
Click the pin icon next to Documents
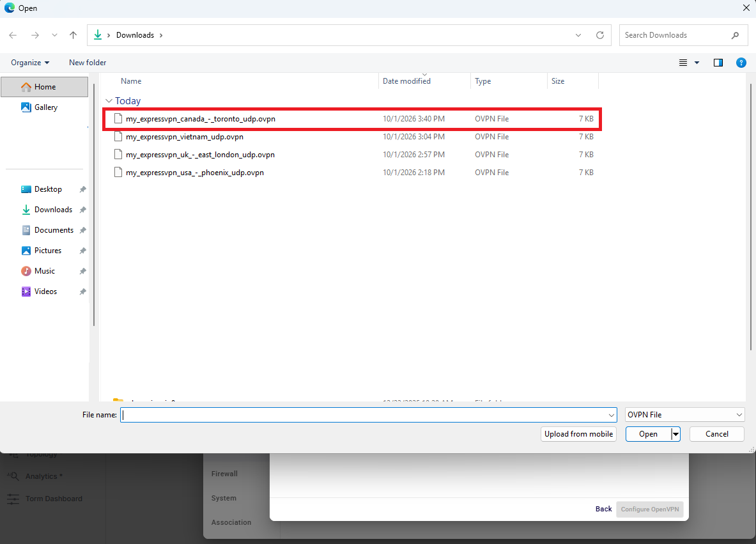[x=82, y=231]
